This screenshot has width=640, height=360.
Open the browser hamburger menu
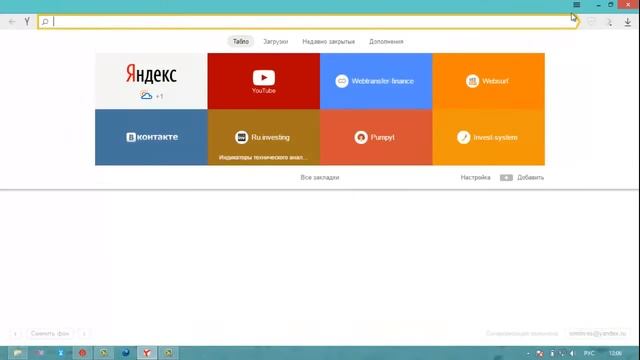pos(576,5)
